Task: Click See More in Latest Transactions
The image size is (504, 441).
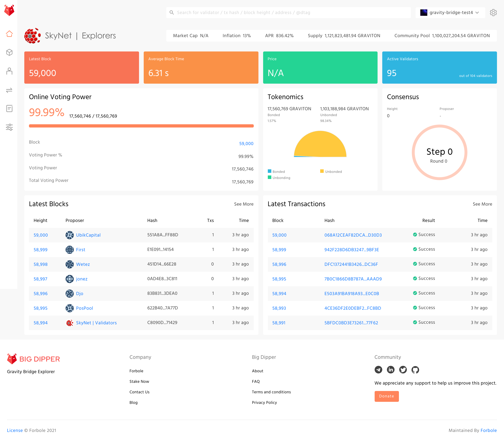Action: point(482,204)
